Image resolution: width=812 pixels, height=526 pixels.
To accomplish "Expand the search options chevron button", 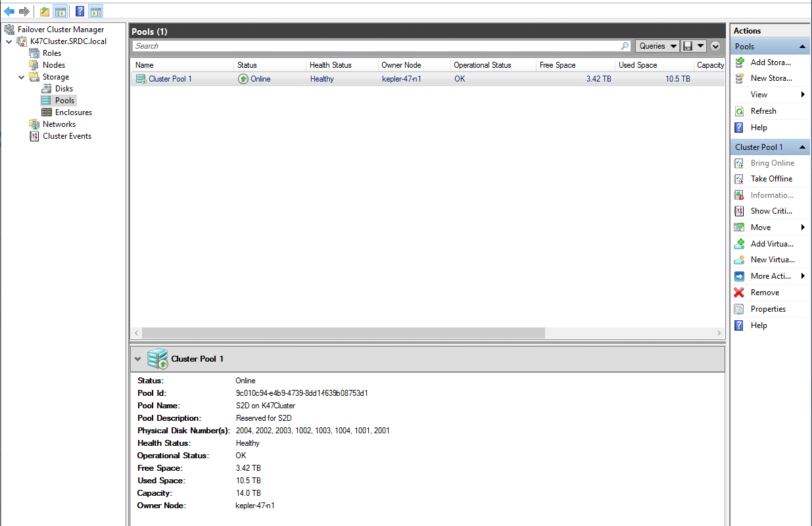I will (x=715, y=46).
